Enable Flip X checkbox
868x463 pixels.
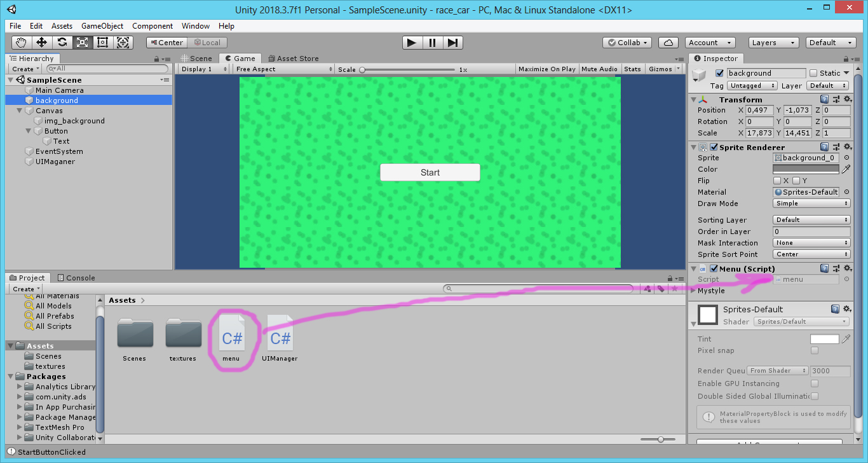[x=777, y=181]
